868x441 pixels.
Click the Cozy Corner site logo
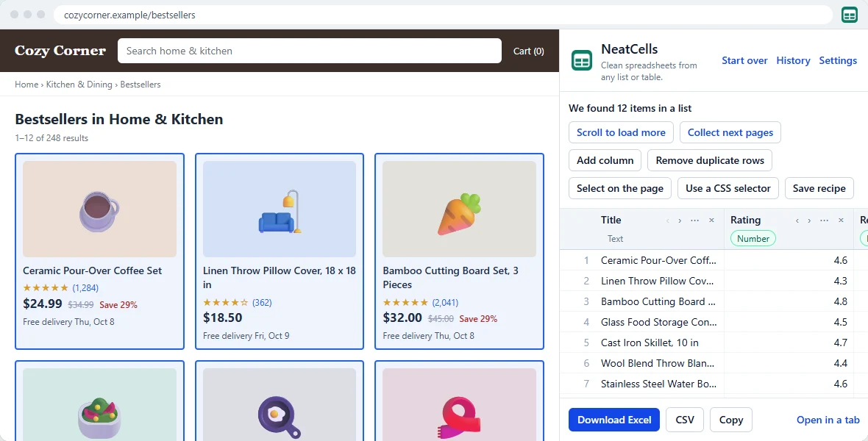[60, 51]
